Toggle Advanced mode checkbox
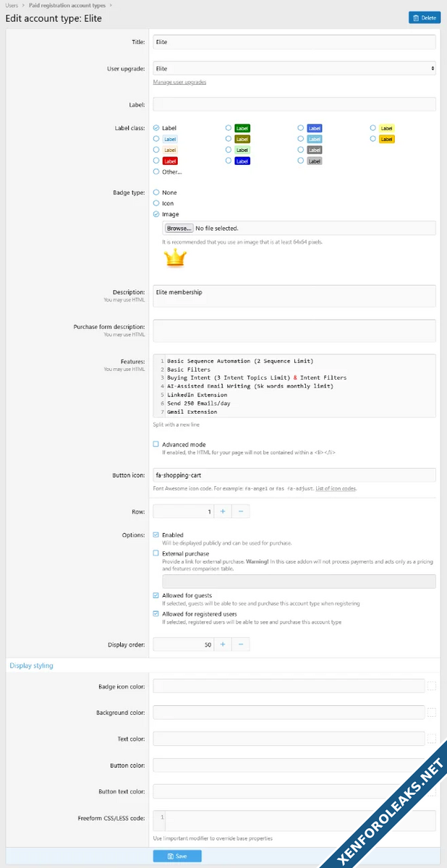Viewport: 447px width, 868px height. pyautogui.click(x=156, y=444)
